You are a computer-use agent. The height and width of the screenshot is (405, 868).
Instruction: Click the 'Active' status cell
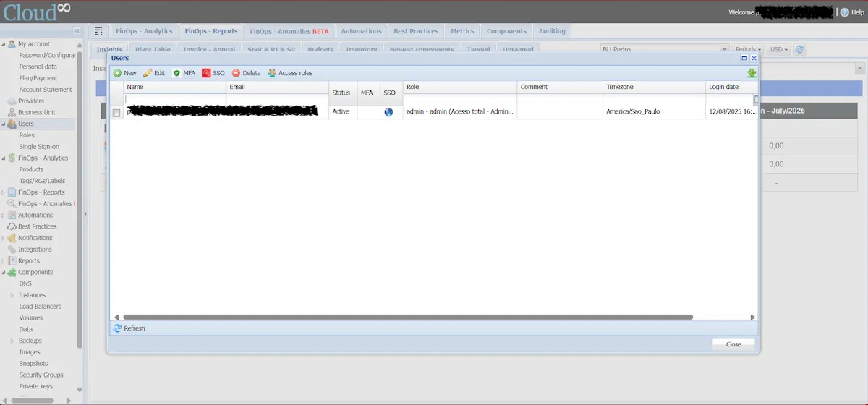tap(341, 112)
